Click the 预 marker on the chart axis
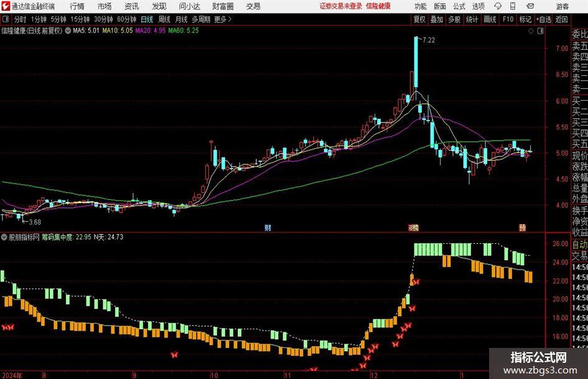588x379 pixels. tap(523, 228)
